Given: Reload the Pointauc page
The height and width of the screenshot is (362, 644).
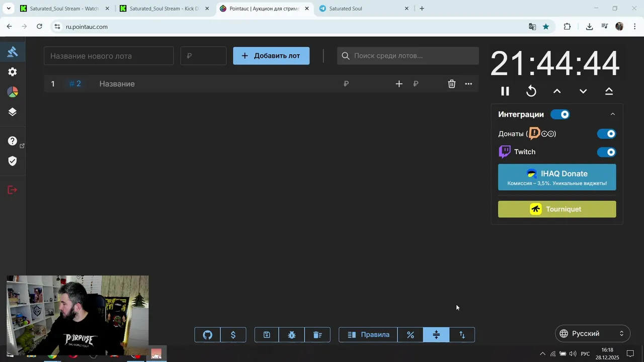Looking at the screenshot, I should click(39, 27).
